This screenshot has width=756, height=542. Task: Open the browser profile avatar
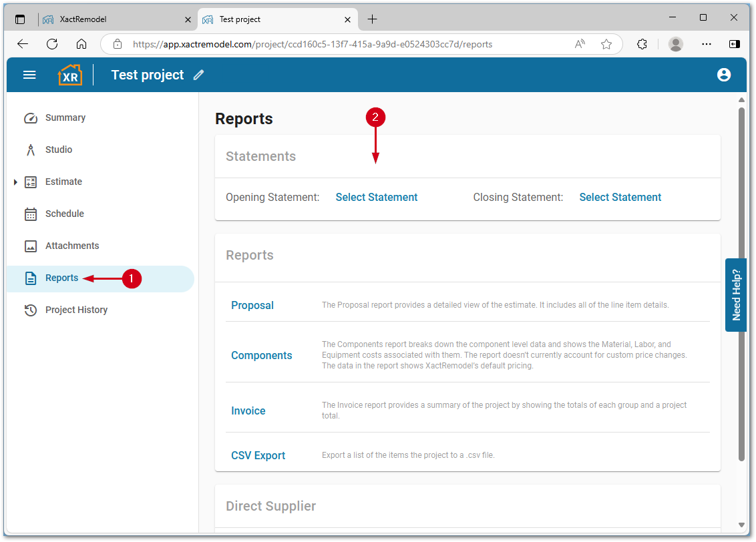click(675, 44)
